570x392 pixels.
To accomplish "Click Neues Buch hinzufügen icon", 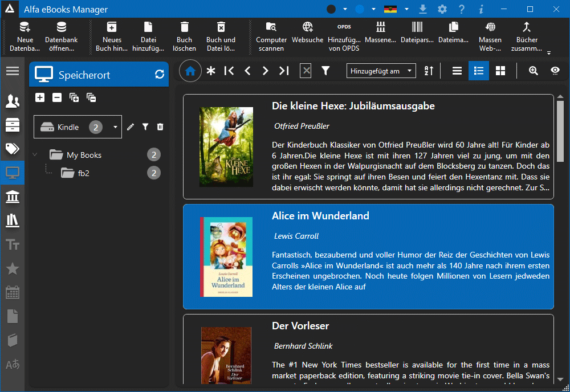I will 112,27.
